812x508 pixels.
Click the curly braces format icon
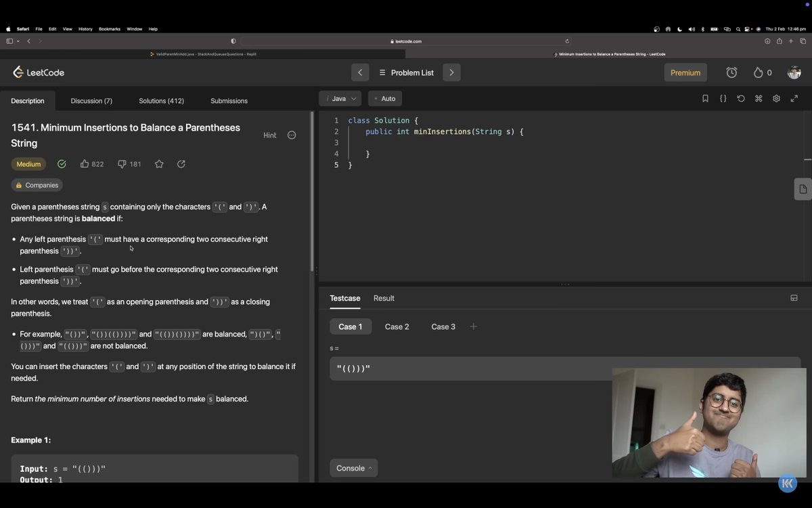click(x=723, y=98)
